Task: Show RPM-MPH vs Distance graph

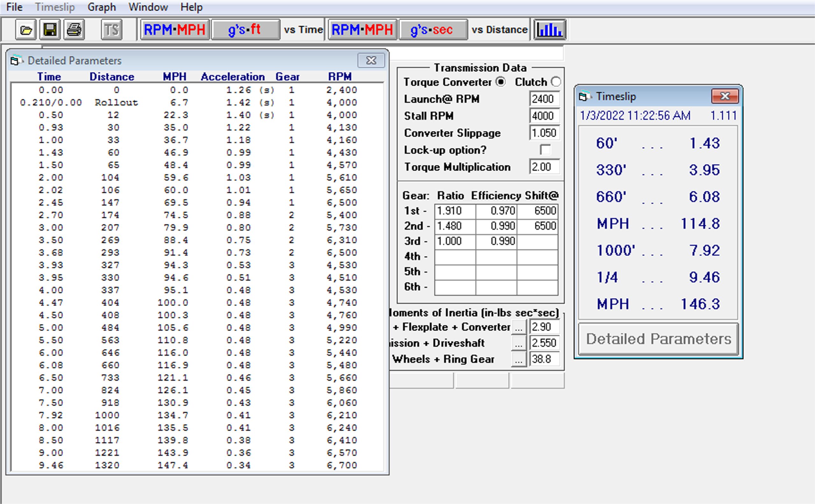Action: [362, 30]
